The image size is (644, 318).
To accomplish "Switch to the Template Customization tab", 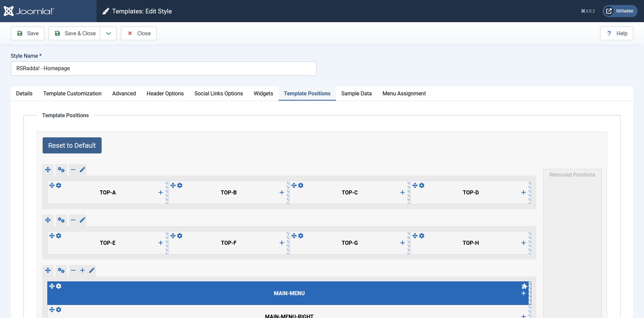I will pyautogui.click(x=72, y=94).
